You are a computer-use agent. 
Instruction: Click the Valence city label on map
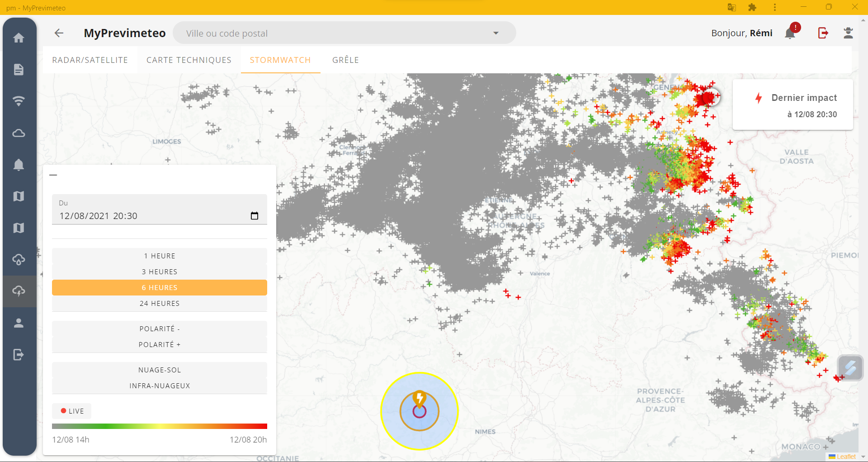click(x=540, y=274)
